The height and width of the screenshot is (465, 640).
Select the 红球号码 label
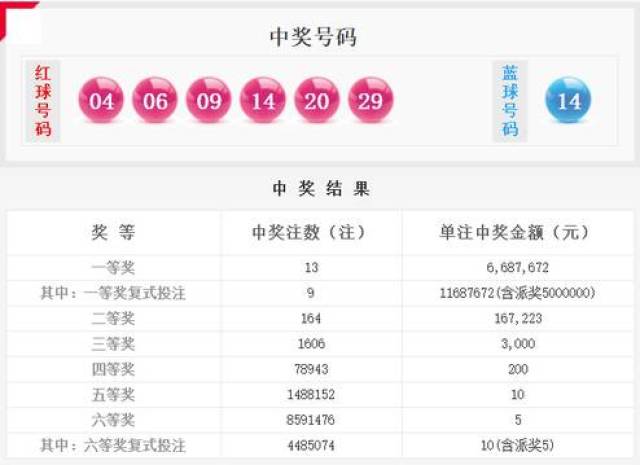[x=43, y=101]
